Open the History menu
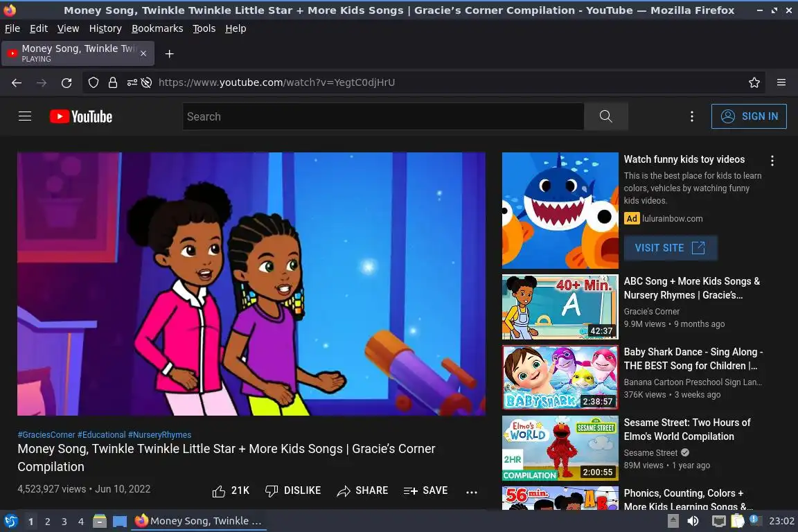 (105, 28)
